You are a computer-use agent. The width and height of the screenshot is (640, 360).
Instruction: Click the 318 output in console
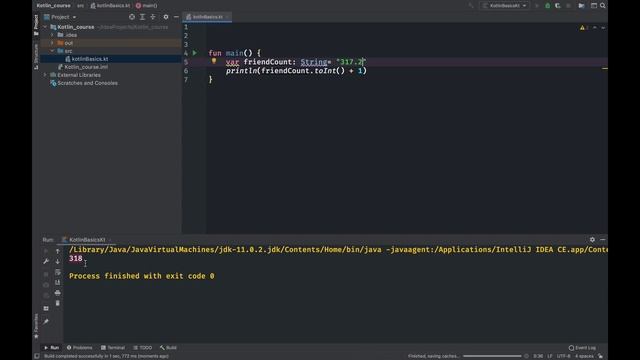coord(76,258)
